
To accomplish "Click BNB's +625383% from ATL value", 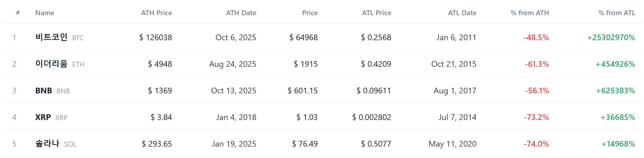I will 615,91.
